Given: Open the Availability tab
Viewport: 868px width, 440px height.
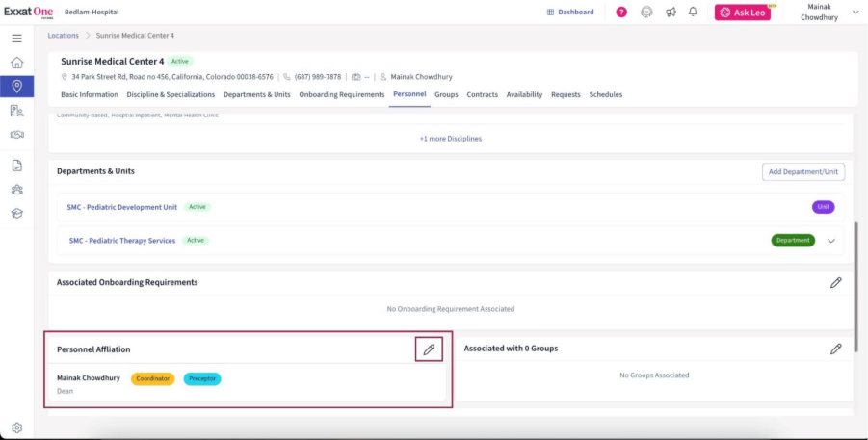Looking at the screenshot, I should coord(524,94).
